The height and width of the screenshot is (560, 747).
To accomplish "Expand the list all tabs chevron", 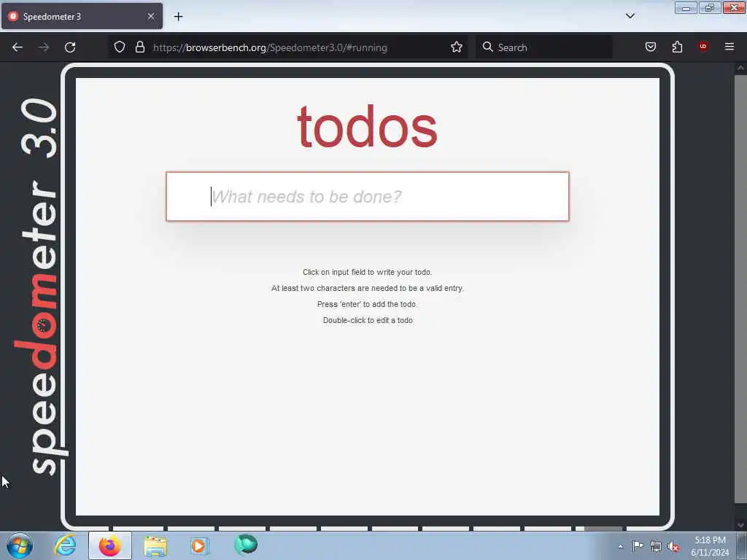I will tap(630, 16).
